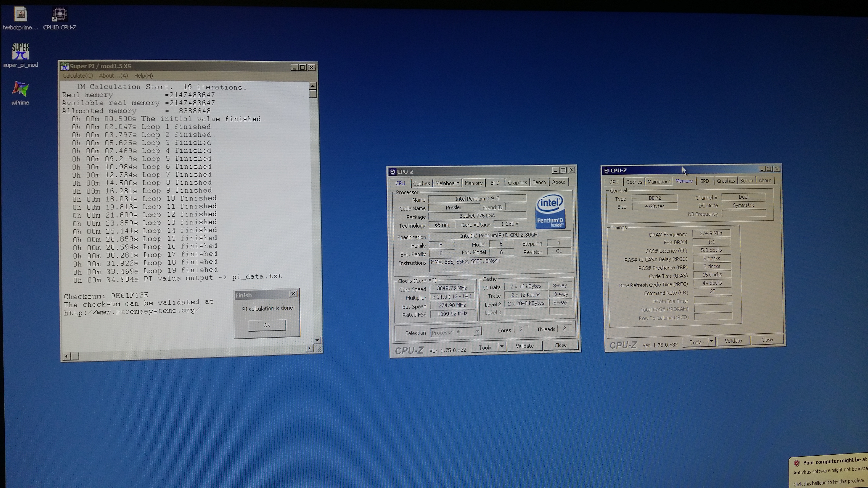The image size is (868, 488).
Task: Switch to Mainboard tab in right CPU-Z
Action: pyautogui.click(x=659, y=181)
